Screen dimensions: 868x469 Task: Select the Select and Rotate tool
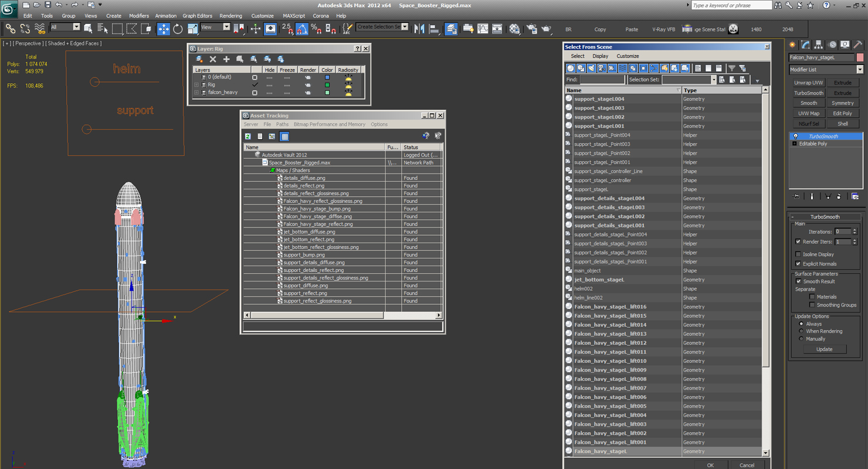178,29
